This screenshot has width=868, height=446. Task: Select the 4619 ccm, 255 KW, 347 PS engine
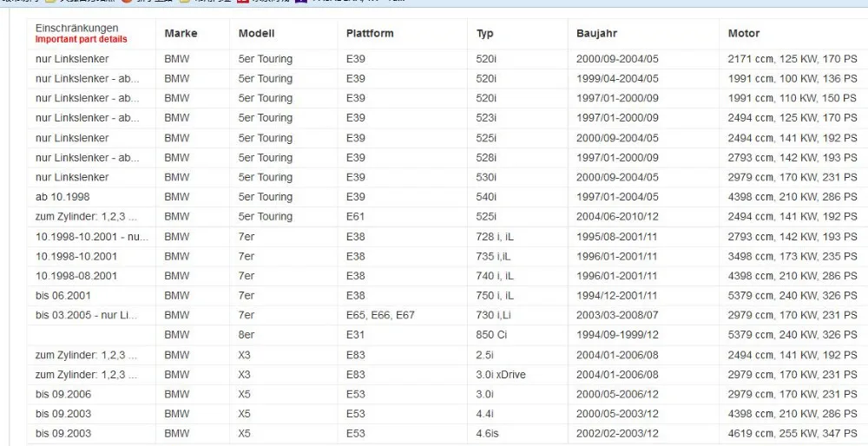tap(792, 434)
